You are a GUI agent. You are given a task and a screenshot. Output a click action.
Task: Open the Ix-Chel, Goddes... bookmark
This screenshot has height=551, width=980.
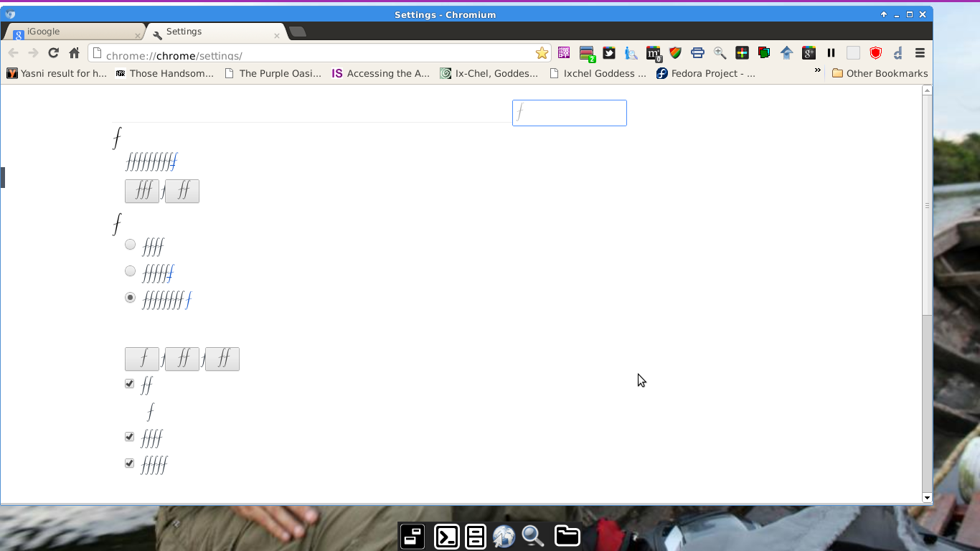point(489,73)
